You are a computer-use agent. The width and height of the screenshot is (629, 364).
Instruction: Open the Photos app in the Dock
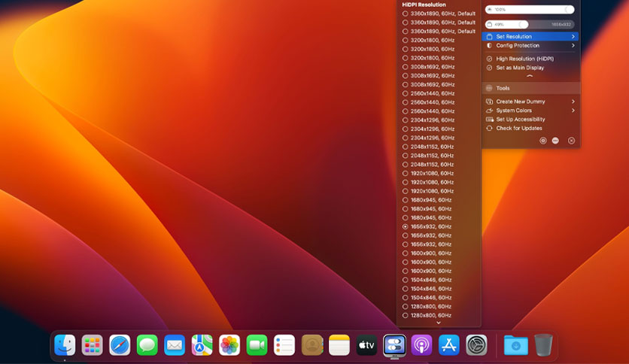click(x=229, y=345)
